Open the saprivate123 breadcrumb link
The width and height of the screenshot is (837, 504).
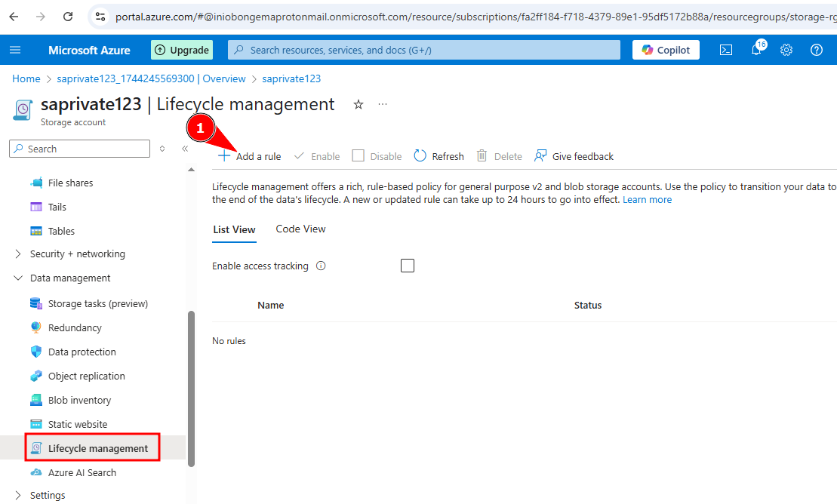pyautogui.click(x=291, y=79)
